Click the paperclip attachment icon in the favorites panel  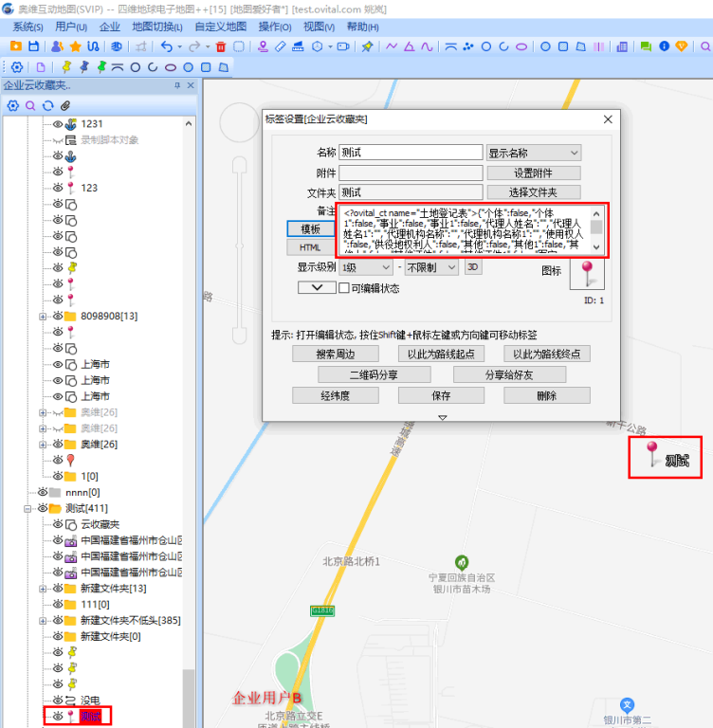coord(64,105)
